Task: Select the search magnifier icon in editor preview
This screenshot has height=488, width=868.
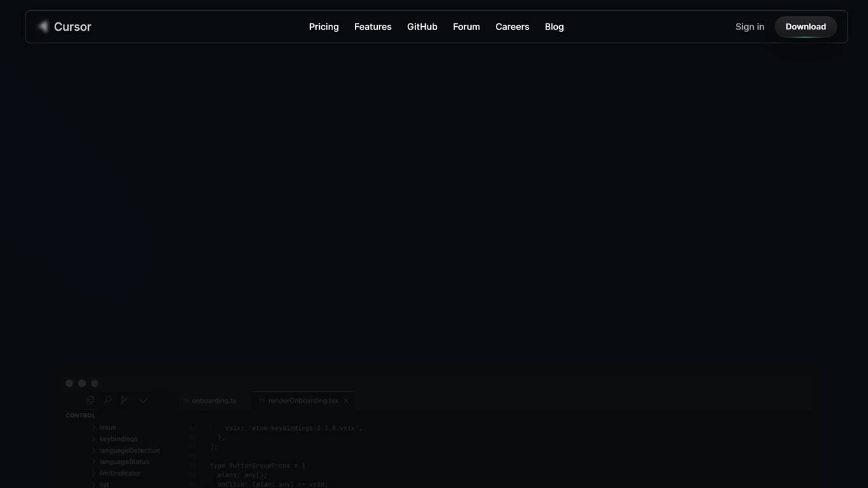Action: (x=107, y=400)
